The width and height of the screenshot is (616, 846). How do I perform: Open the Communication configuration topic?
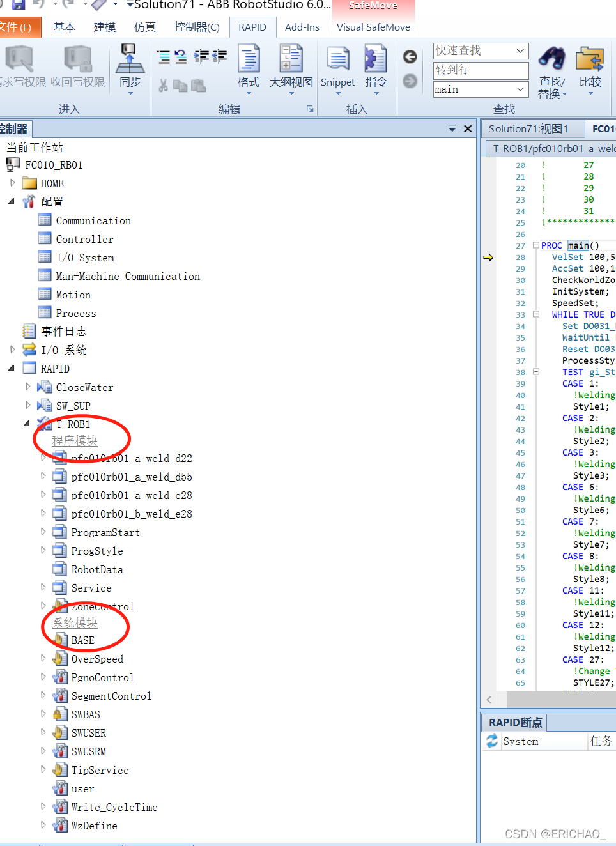(93, 220)
